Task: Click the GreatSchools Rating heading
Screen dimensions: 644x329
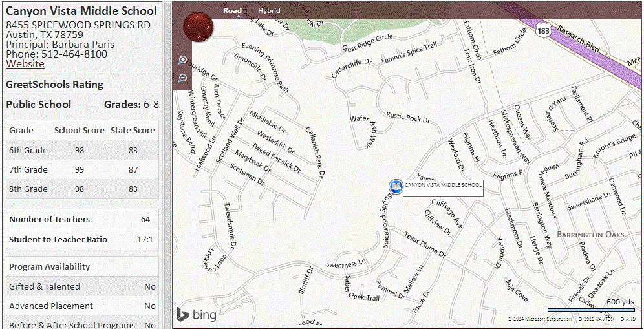Action: 54,85
